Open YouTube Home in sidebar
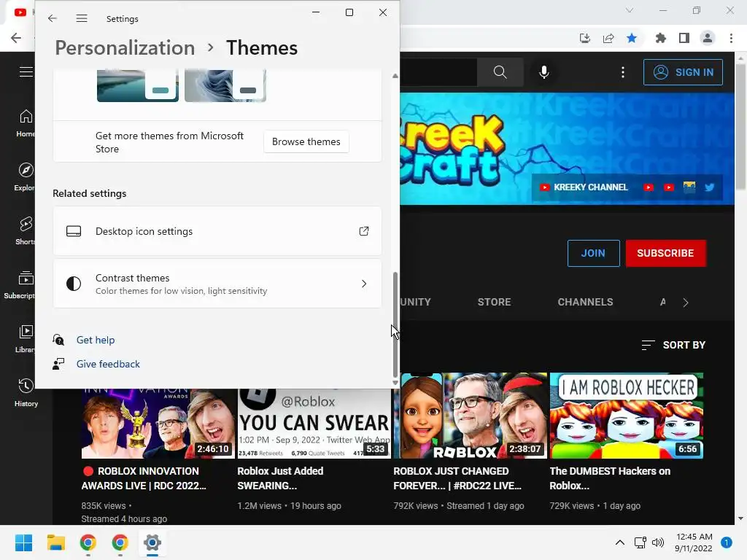This screenshot has width=747, height=560. point(26,122)
